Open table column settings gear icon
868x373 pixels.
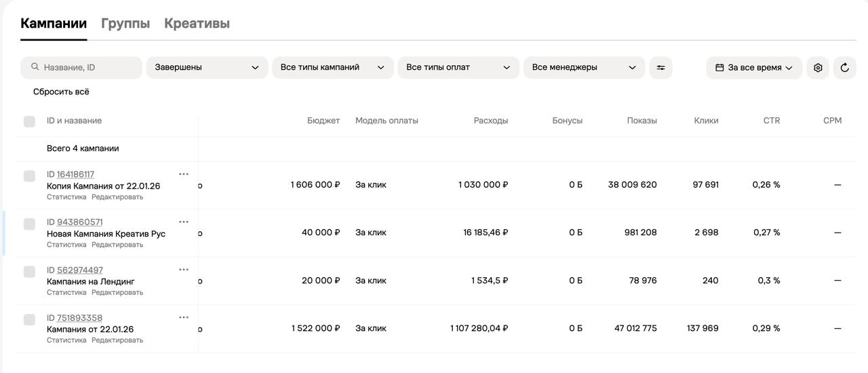818,68
